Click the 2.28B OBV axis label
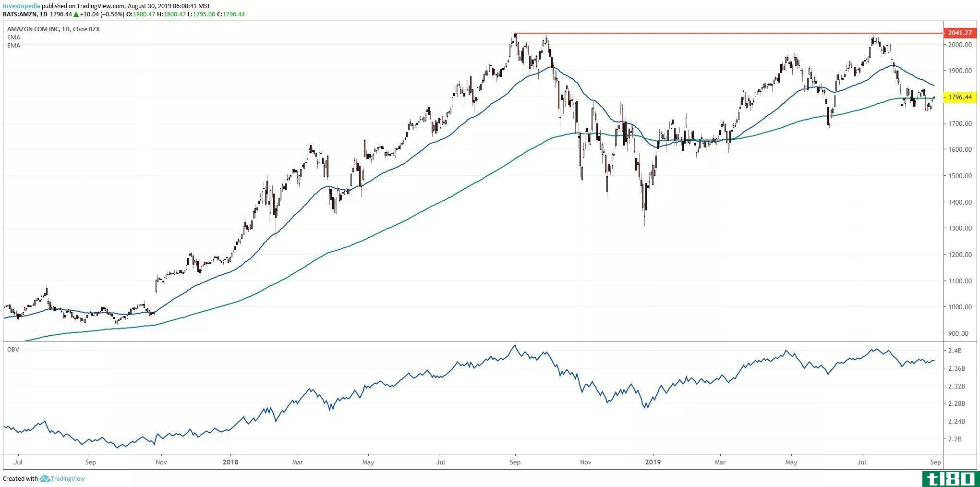 956,403
